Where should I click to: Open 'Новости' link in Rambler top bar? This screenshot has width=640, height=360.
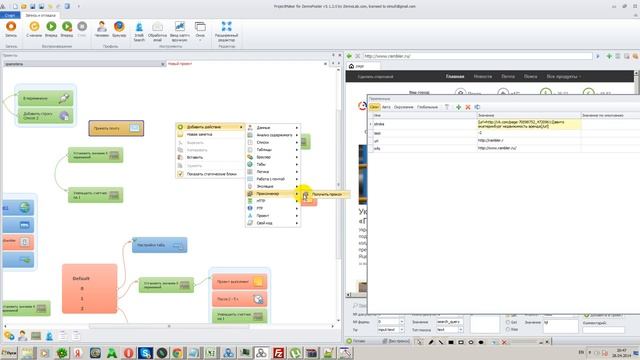click(482, 76)
